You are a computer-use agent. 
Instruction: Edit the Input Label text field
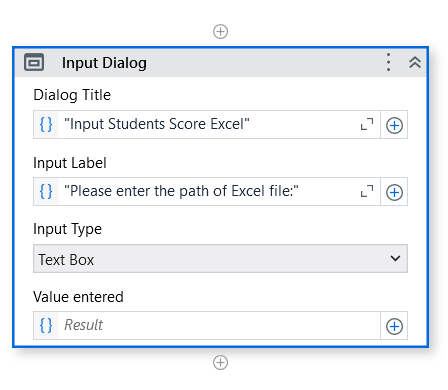208,192
